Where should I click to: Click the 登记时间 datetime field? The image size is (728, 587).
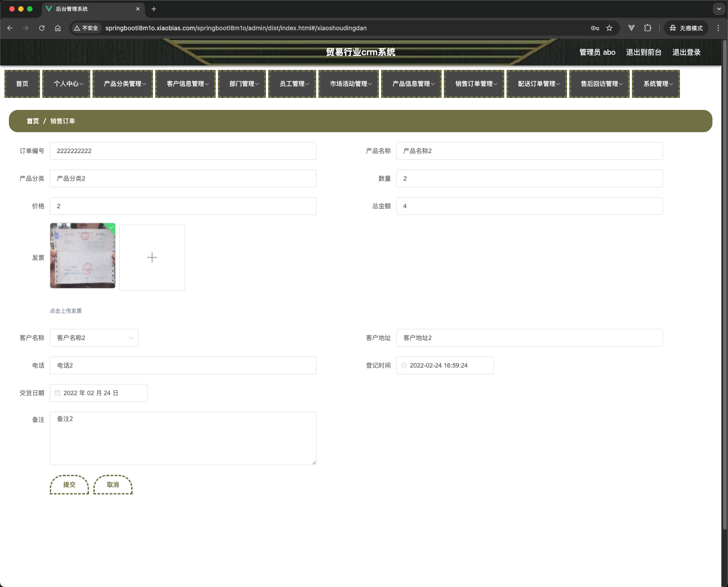point(445,365)
